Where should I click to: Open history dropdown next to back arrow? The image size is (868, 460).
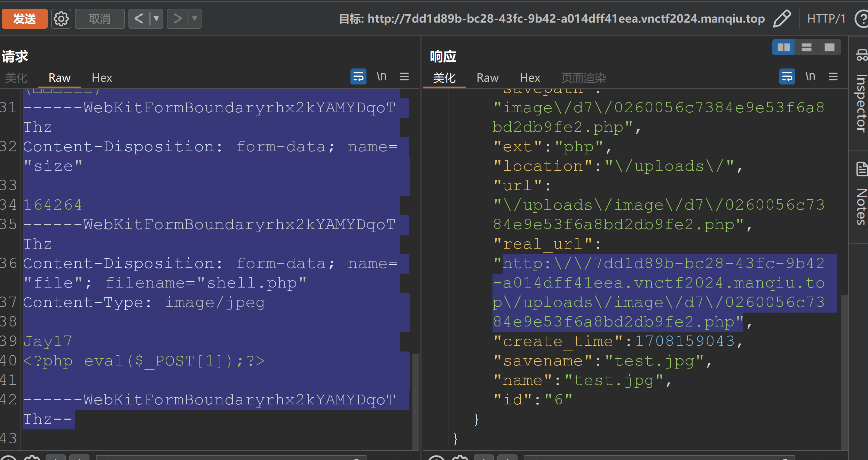[x=156, y=18]
